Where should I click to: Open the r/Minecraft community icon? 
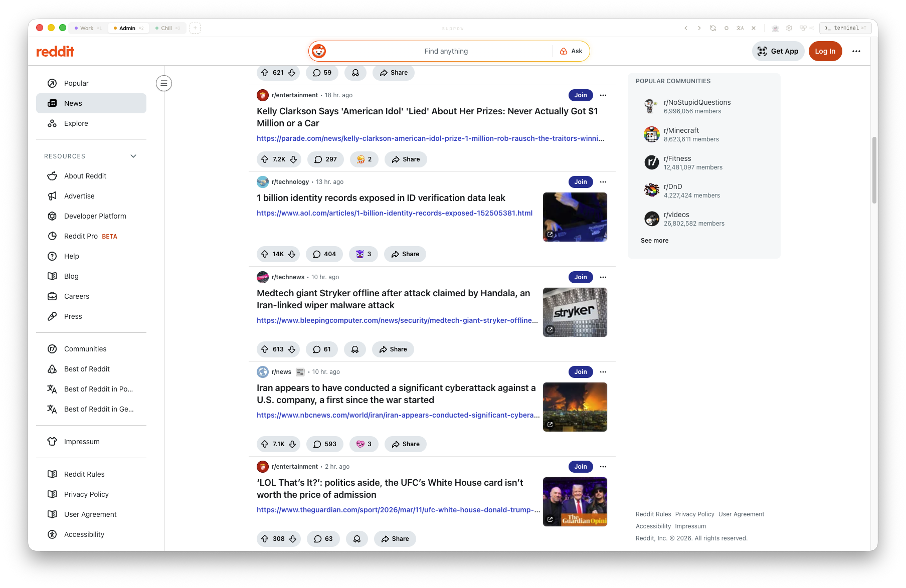pyautogui.click(x=651, y=134)
